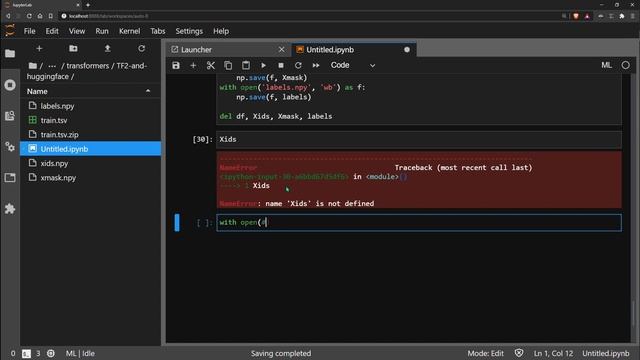Open the File menu

point(29,31)
